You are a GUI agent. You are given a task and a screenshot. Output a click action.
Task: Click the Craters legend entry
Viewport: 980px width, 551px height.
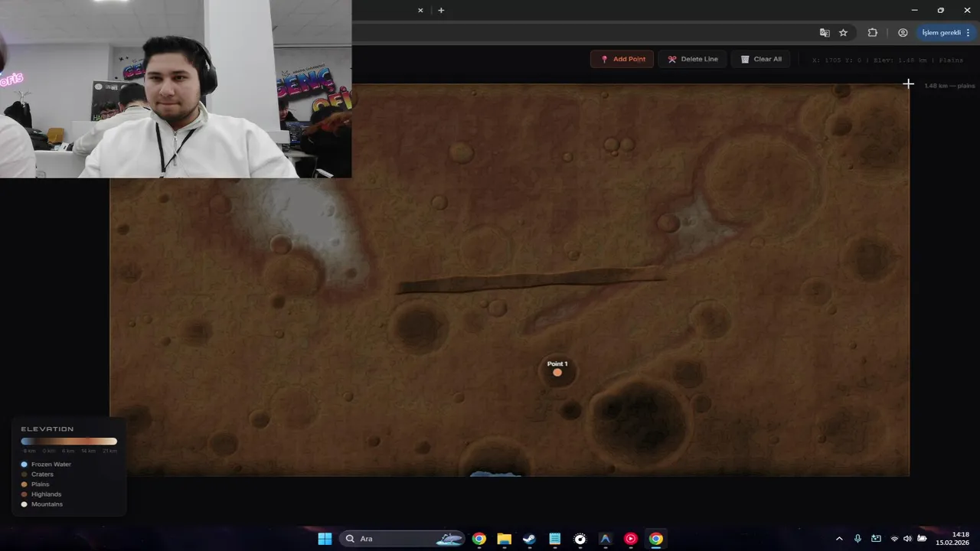pos(37,474)
